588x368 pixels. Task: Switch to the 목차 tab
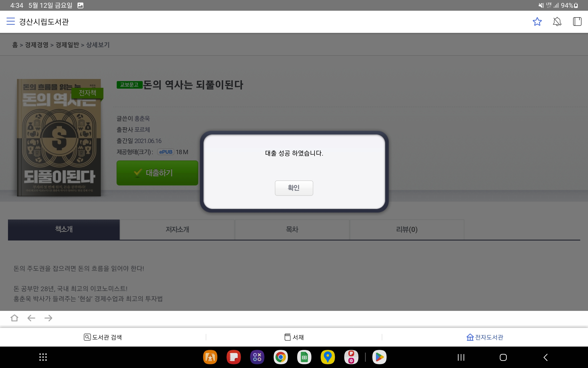click(292, 229)
